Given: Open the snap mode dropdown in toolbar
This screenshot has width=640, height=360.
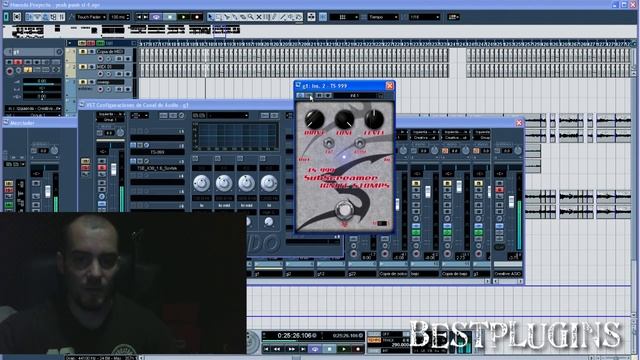Looking at the screenshot, I should (344, 17).
